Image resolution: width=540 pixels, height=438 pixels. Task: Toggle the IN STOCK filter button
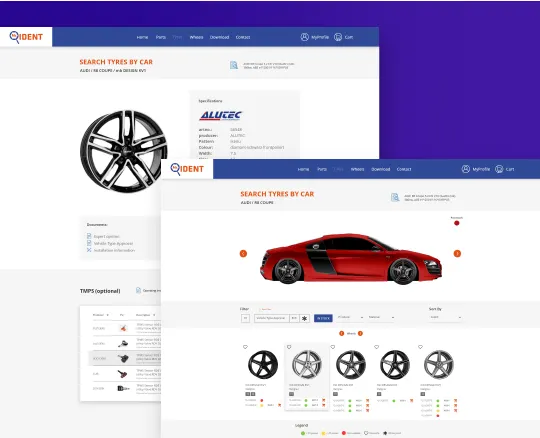(x=323, y=319)
